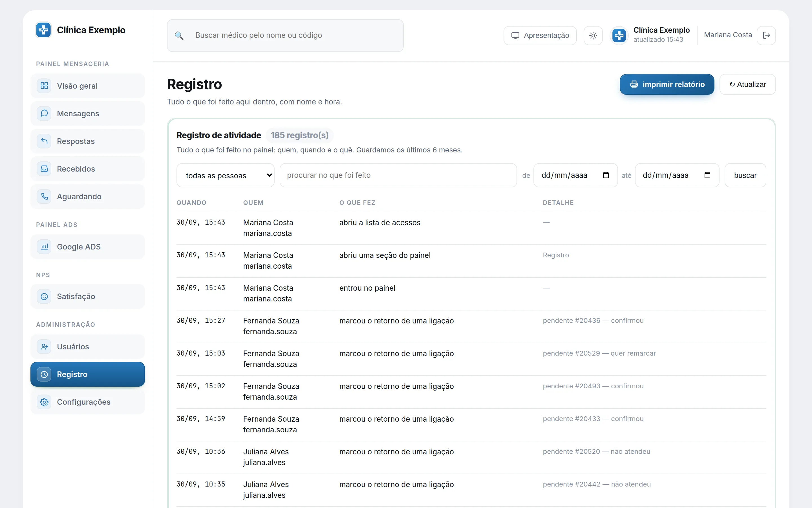Click the Configurações gear icon
Screen dimensions: 812x508
point(44,402)
